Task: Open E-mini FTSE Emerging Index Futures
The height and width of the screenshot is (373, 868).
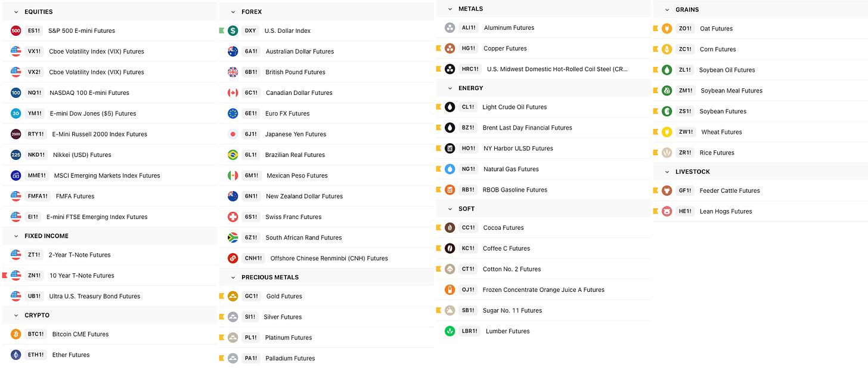Action: (x=109, y=217)
